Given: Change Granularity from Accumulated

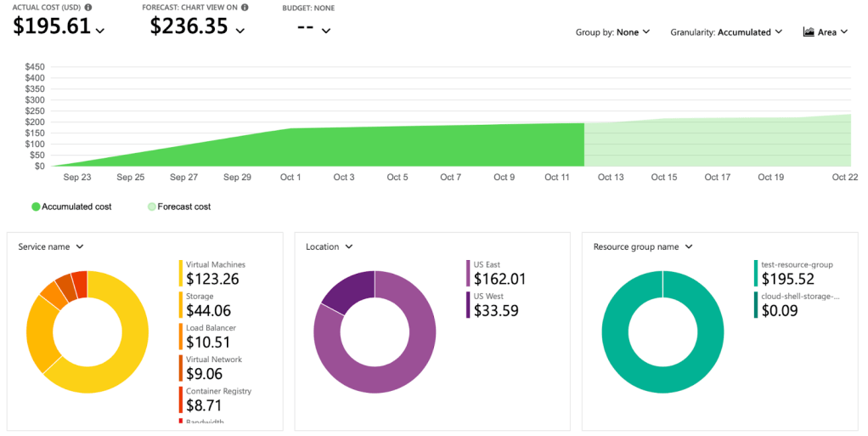Looking at the screenshot, I should tap(726, 32).
